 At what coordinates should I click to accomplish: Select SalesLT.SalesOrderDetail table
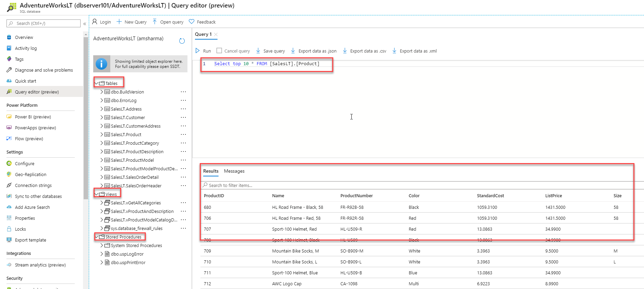tap(135, 177)
